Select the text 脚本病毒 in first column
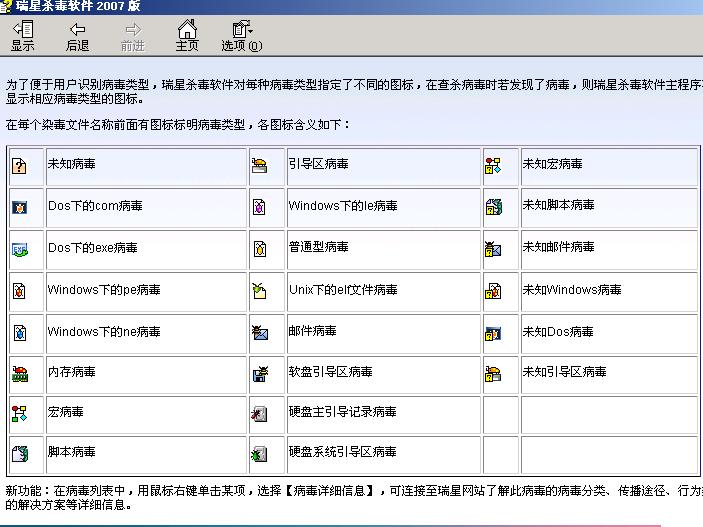 coord(72,452)
